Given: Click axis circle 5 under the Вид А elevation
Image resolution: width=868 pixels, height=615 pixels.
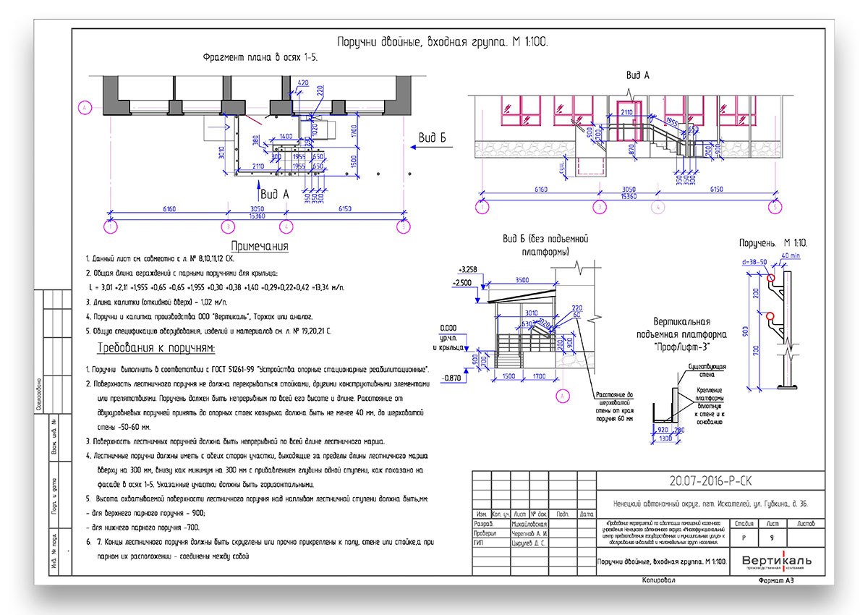Looking at the screenshot, I should pyautogui.click(x=776, y=208).
